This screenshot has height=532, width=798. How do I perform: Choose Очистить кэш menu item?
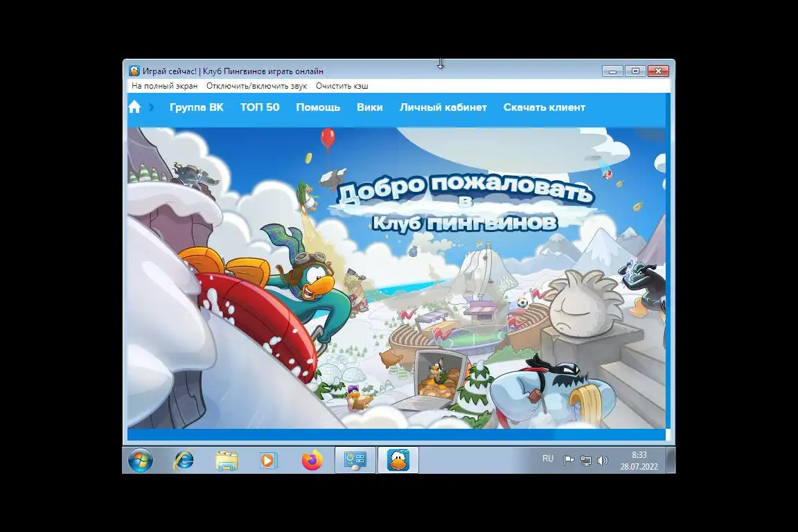[342, 86]
